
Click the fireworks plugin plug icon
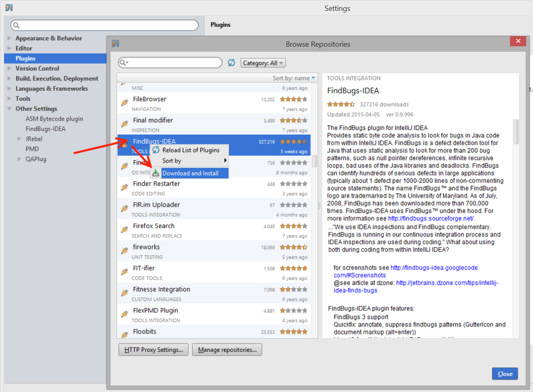click(x=125, y=251)
